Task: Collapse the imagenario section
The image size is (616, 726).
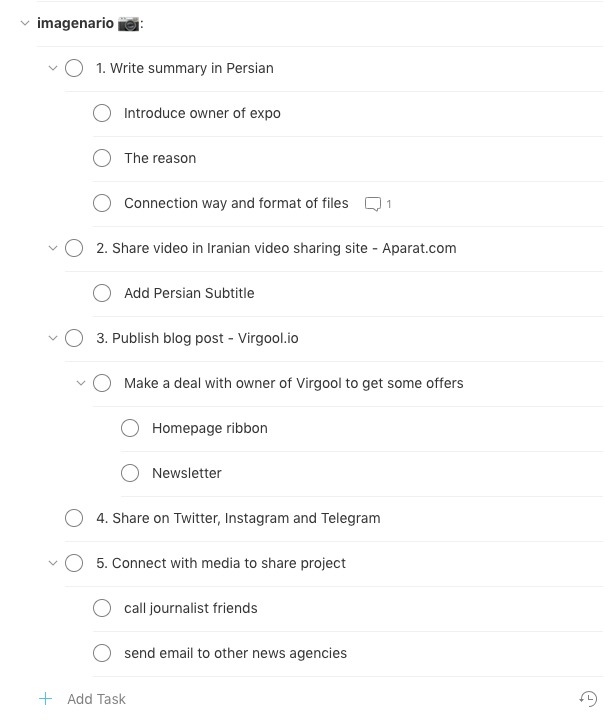Action: point(25,23)
